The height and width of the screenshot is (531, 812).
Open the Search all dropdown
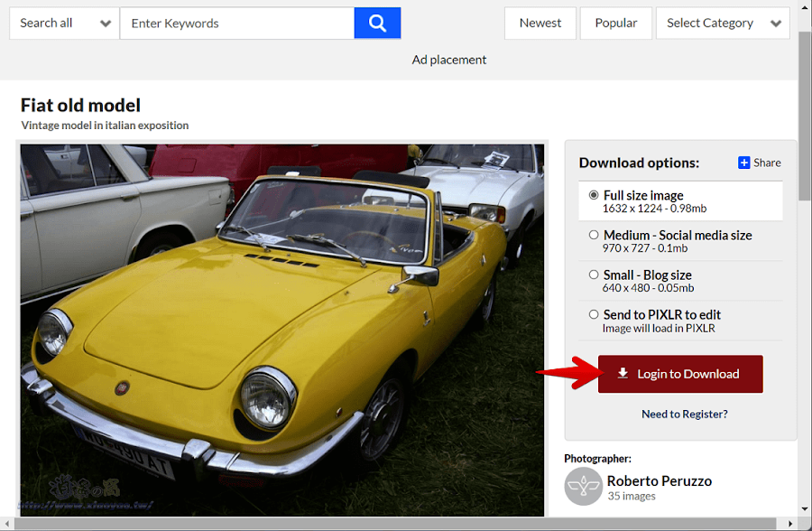64,23
